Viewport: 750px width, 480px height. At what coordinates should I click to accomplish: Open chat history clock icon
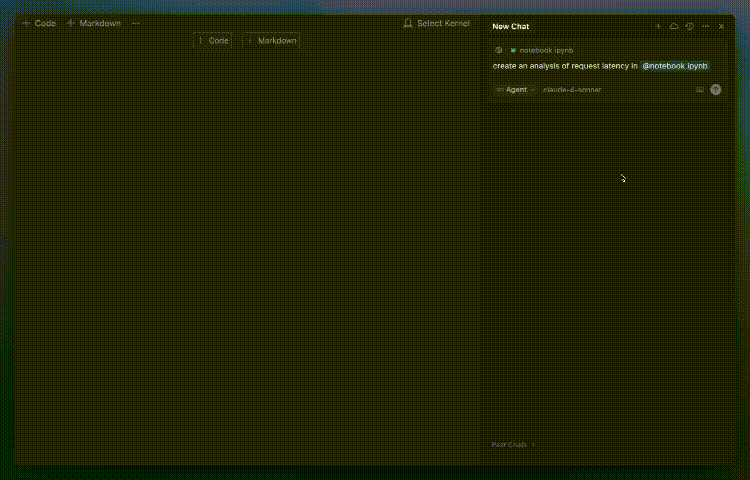690,26
